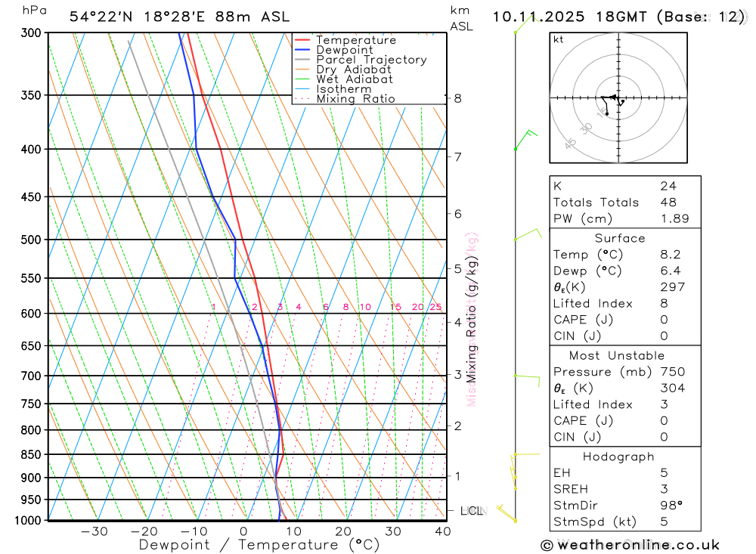Click the Pressure (mb) value 750
The width and height of the screenshot is (756, 554).
[673, 372]
